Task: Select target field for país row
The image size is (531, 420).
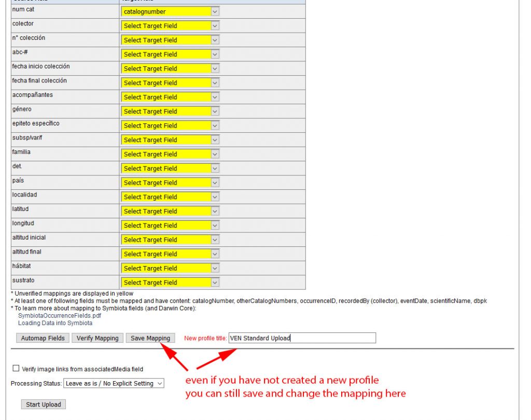Action: [x=170, y=183]
